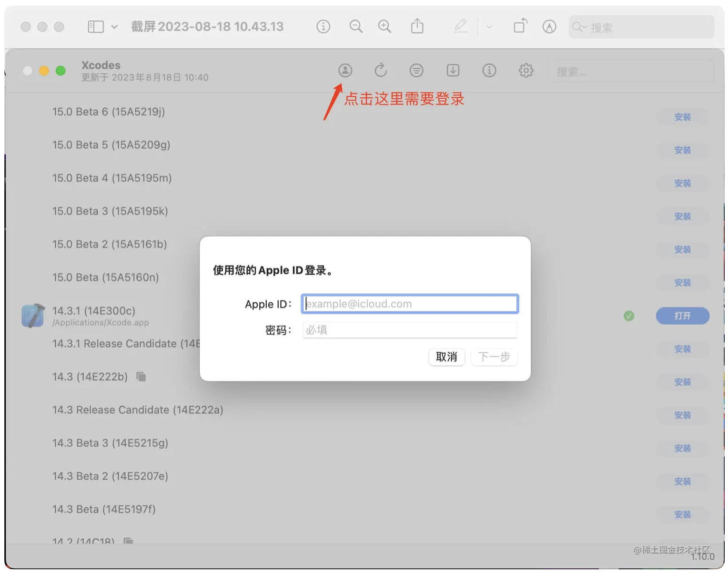The width and height of the screenshot is (728, 575).
Task: Zoom out in Preview
Action: 356,27
